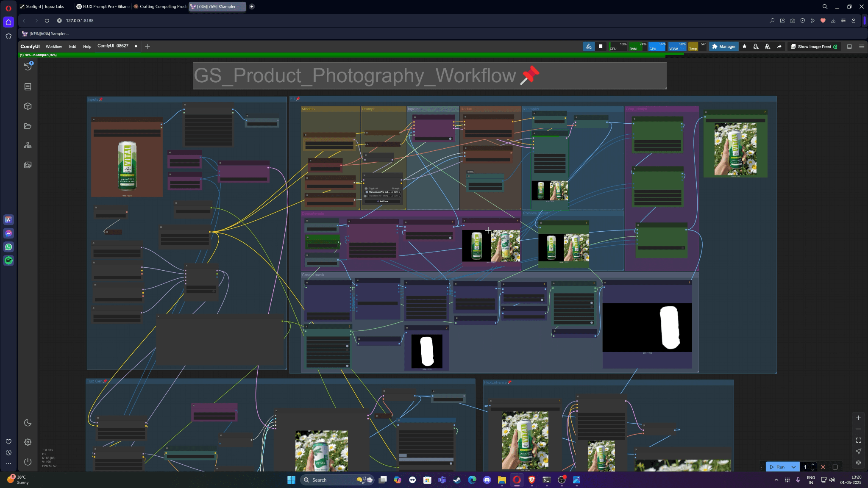Click the power icon in sidebar
Viewport: 868px width, 488px height.
(x=28, y=462)
